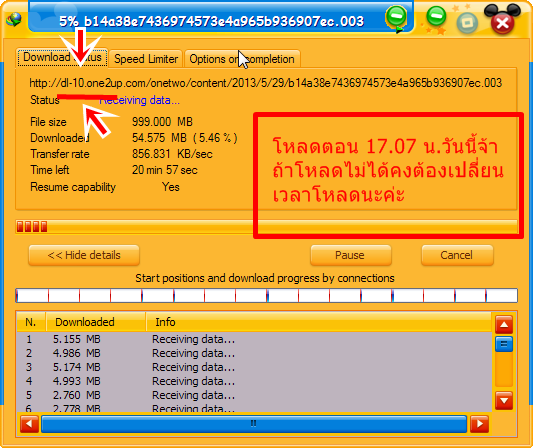Select connection row 4 with 4.993 MB
The height and width of the screenshot is (448, 533).
[x=254, y=381]
